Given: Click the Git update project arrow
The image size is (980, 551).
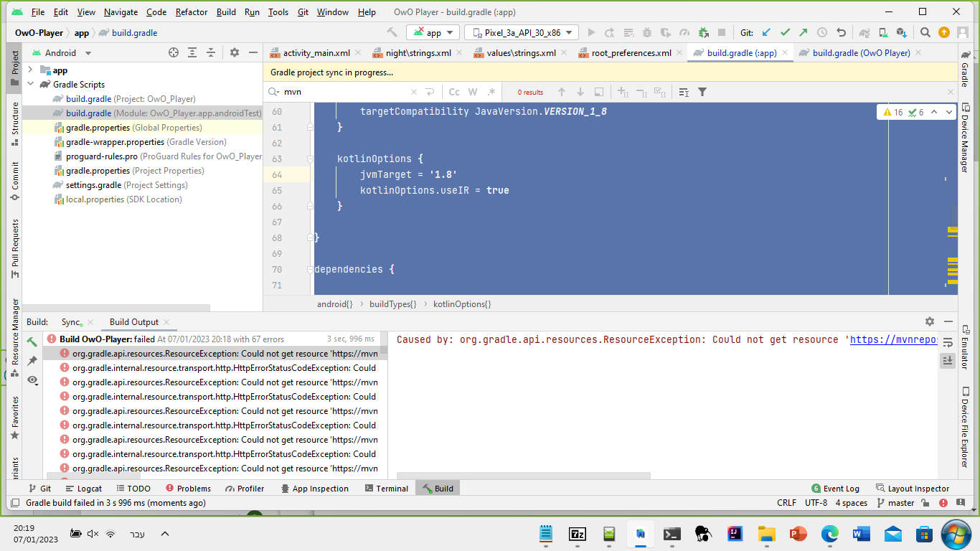Looking at the screenshot, I should (x=766, y=32).
